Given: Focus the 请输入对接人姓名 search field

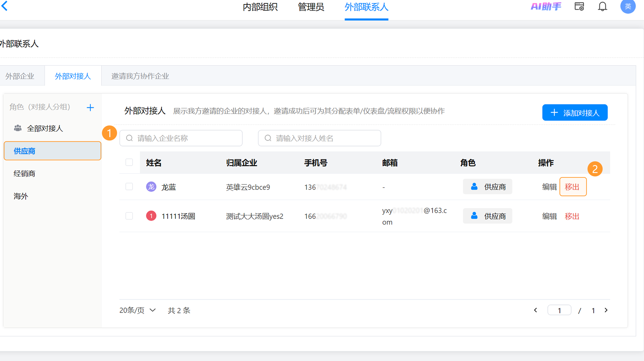Looking at the screenshot, I should (319, 138).
